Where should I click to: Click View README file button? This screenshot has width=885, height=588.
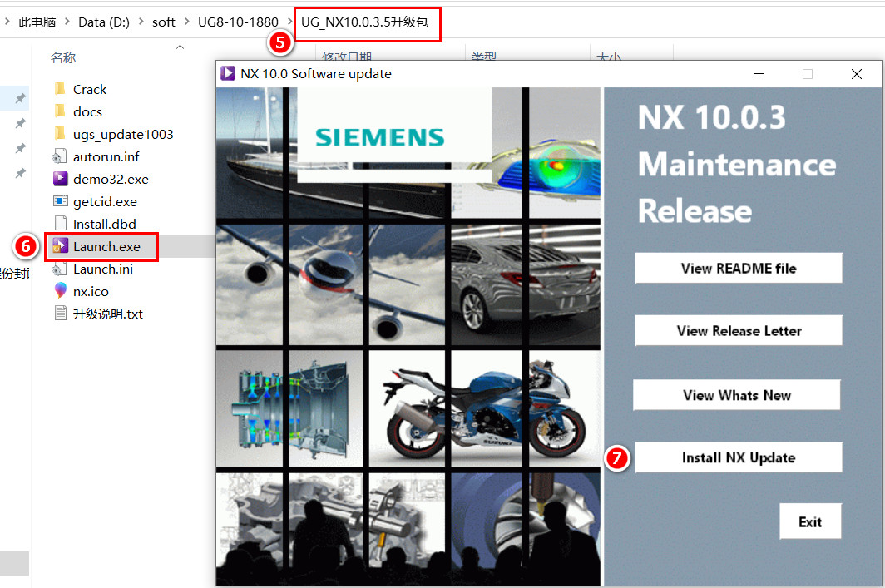(739, 268)
